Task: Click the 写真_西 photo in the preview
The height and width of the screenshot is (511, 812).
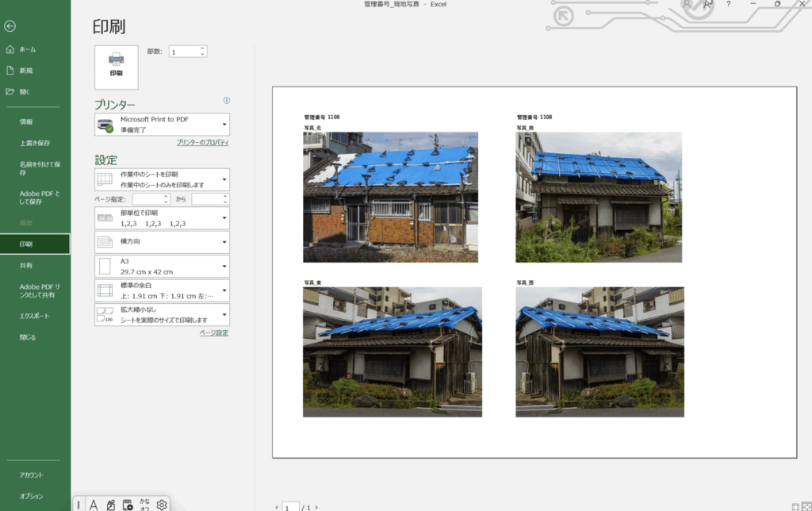Action: [x=599, y=352]
